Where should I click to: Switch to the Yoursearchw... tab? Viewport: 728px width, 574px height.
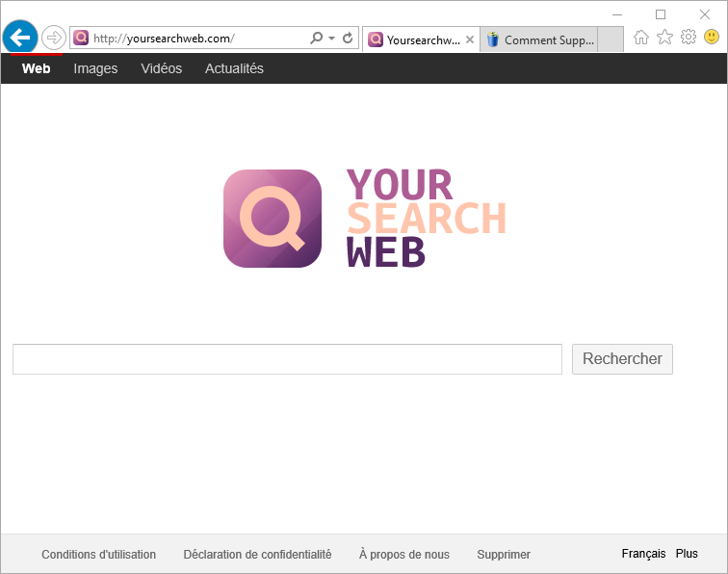(x=421, y=39)
